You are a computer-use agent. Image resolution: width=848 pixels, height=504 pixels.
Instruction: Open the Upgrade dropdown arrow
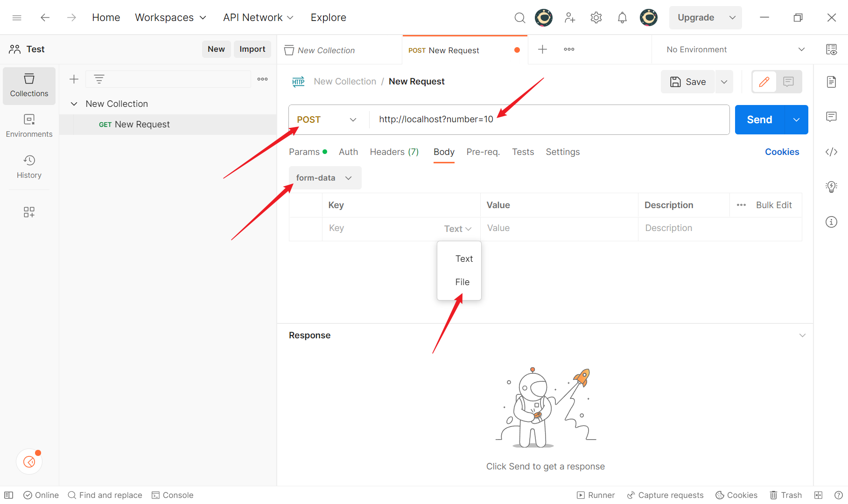[x=732, y=18]
